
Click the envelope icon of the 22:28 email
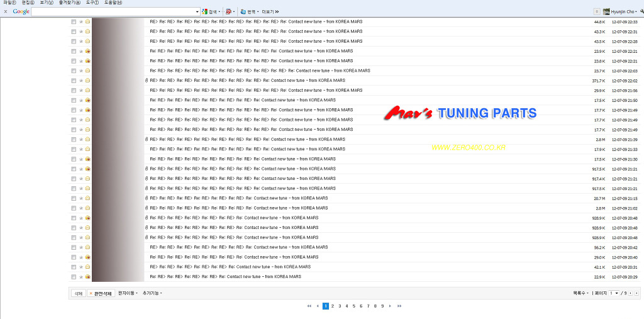click(87, 41)
